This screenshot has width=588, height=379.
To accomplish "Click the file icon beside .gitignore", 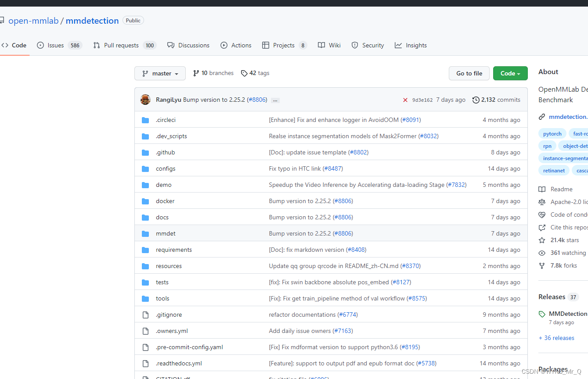I will point(145,315).
